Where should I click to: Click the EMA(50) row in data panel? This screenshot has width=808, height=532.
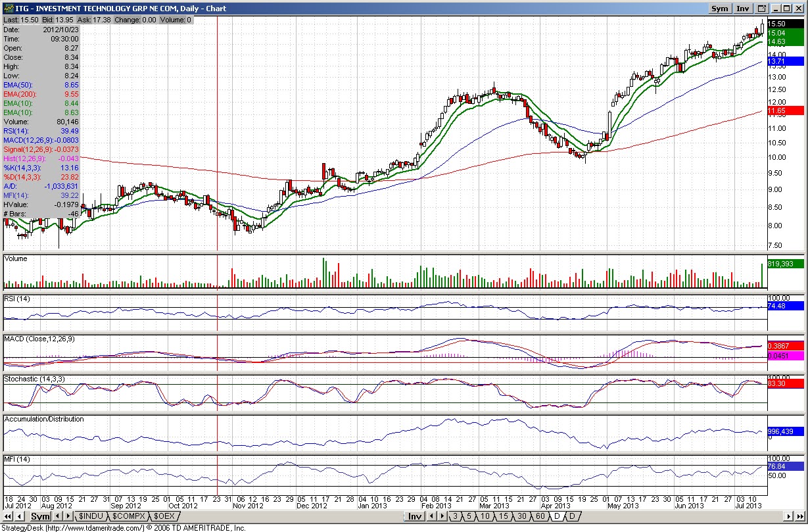41,85
